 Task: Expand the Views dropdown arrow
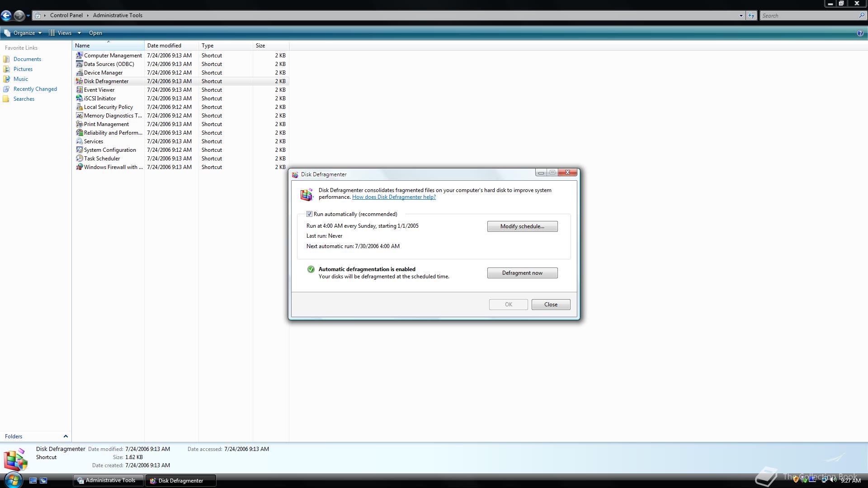[x=79, y=33]
